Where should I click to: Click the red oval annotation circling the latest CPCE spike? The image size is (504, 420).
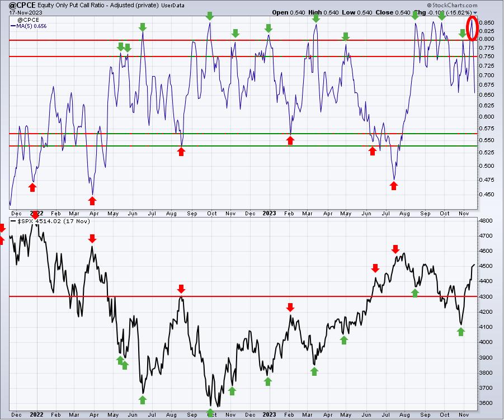point(472,28)
